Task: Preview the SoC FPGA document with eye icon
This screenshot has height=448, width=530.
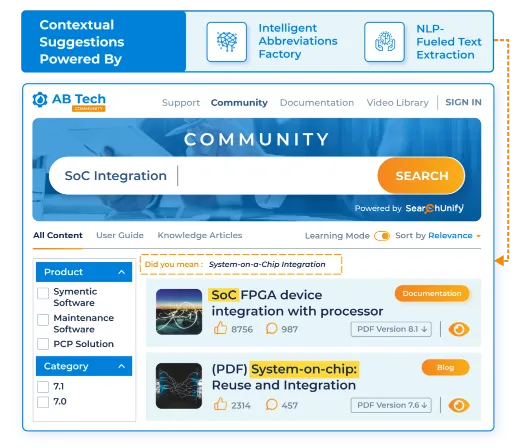Action: [459, 329]
